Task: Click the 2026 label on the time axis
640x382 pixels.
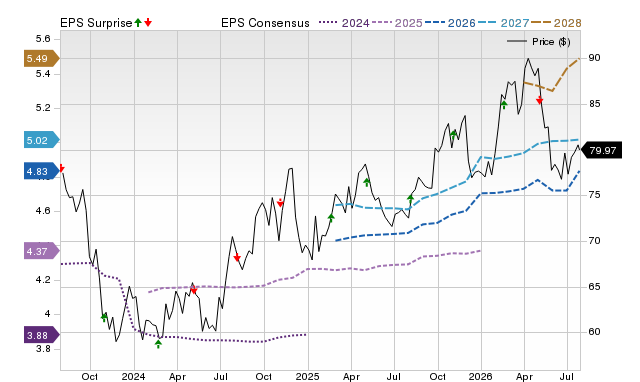Action: coord(481,376)
